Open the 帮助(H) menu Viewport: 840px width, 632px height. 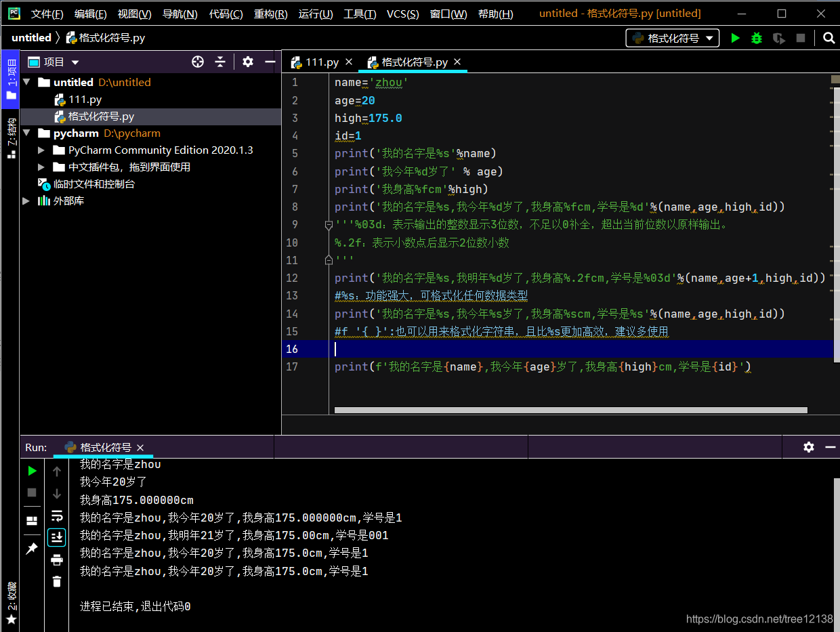495,14
